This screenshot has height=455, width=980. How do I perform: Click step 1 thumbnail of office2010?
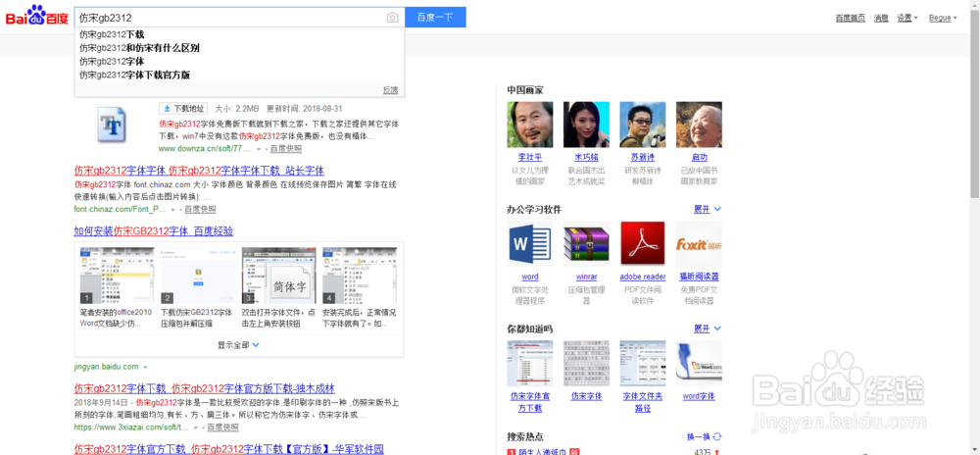pyautogui.click(x=117, y=276)
